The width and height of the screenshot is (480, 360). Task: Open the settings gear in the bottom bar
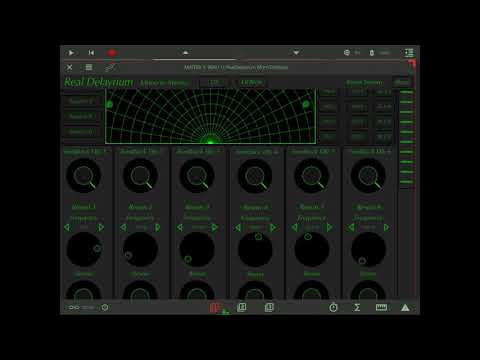[105, 307]
